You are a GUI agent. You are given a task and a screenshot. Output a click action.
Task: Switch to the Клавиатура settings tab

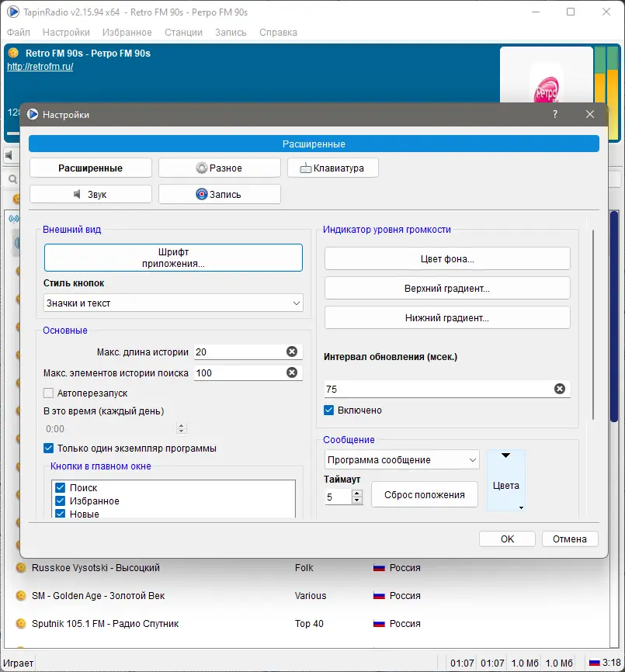click(332, 168)
